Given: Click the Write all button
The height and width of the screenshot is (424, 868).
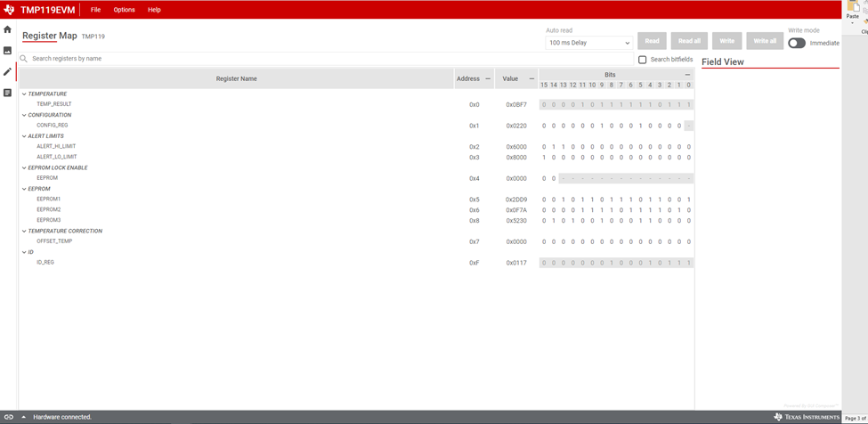Looking at the screenshot, I should coord(765,41).
